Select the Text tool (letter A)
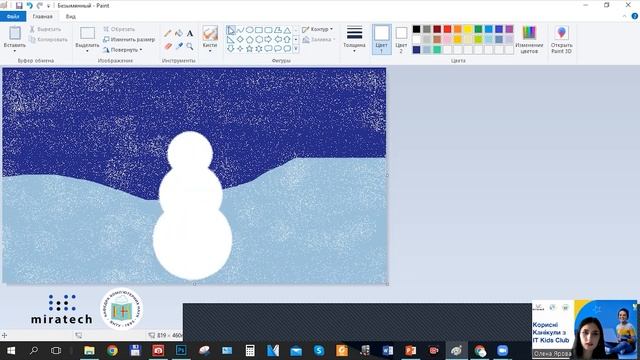Viewport: 640px width, 360px height. (x=190, y=33)
